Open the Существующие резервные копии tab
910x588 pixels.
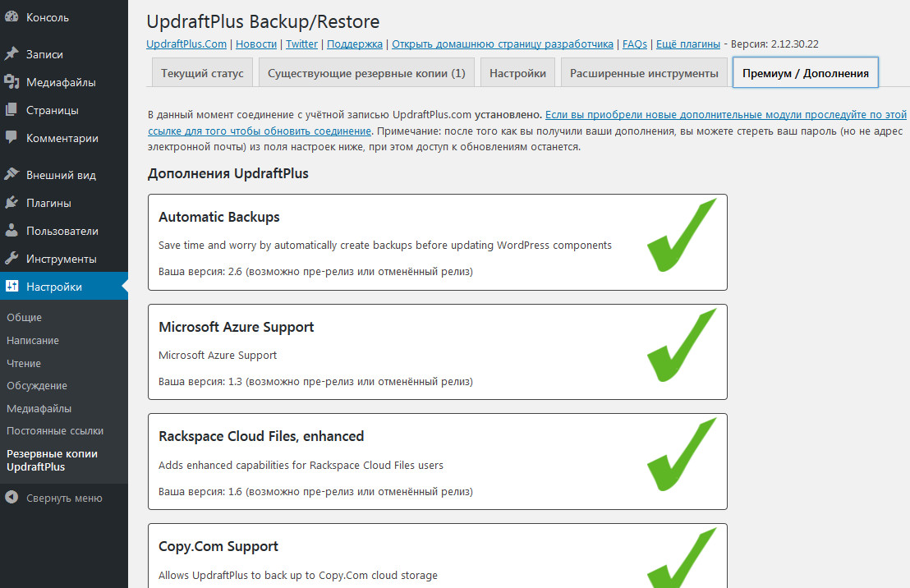pyautogui.click(x=366, y=73)
